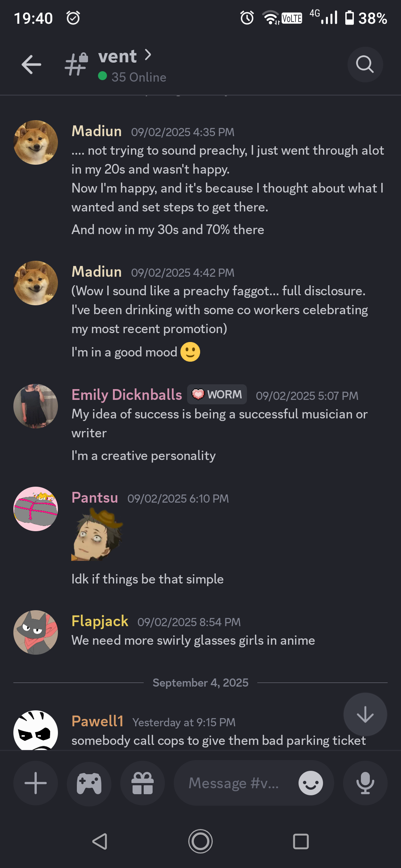This screenshot has width=401, height=868.
Task: Tap Flapjack's username
Action: point(100,621)
